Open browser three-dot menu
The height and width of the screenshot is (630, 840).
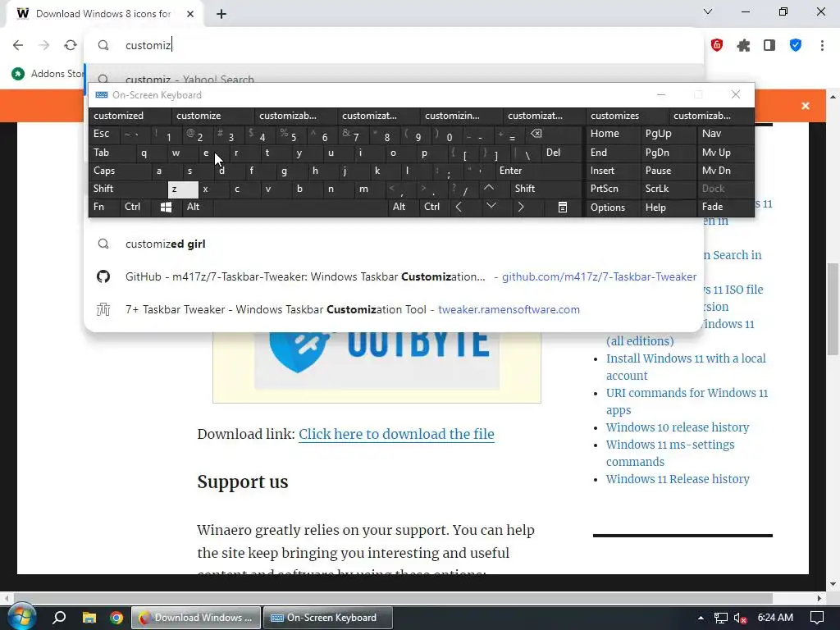(822, 45)
